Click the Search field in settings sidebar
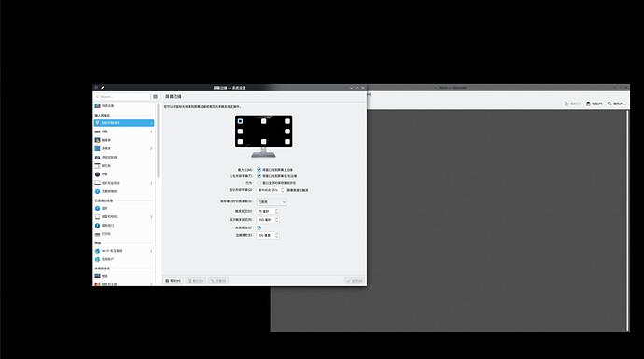Viewport: 644px width, 359px height. pyautogui.click(x=122, y=97)
